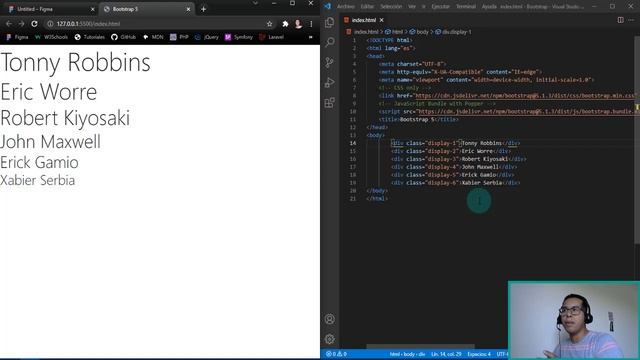This screenshot has width=640, height=360.
Task: Change indentation via Espacios: 4
Action: [479, 354]
